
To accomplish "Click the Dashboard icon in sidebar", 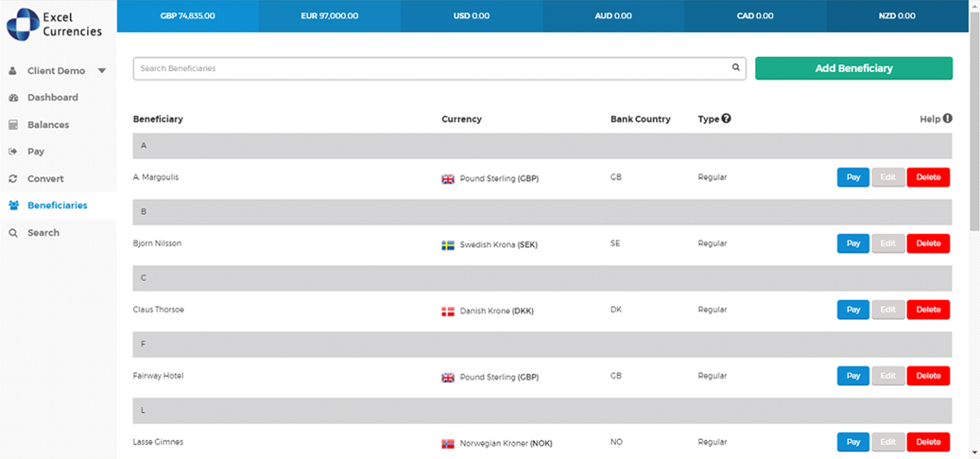I will tap(14, 98).
